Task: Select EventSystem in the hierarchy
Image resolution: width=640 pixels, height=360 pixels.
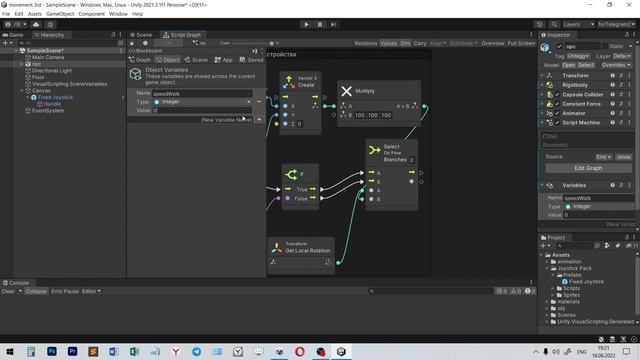Action: [x=47, y=111]
